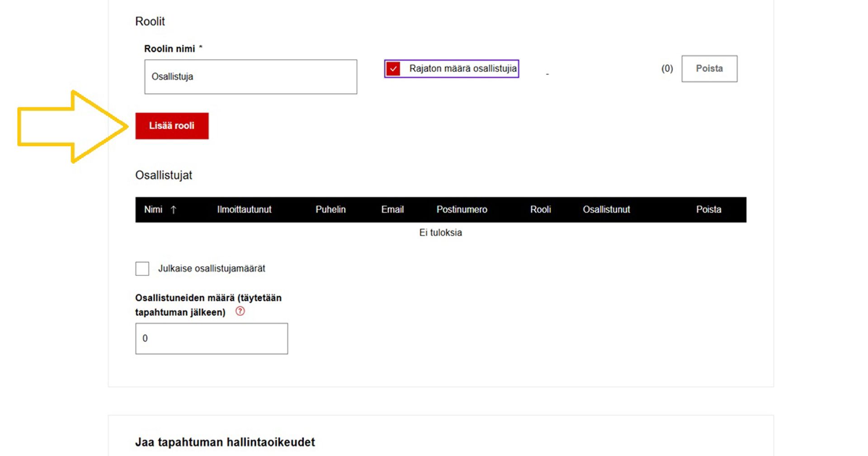Click the Poista button for the role
This screenshot has height=456, width=868.
tap(709, 69)
